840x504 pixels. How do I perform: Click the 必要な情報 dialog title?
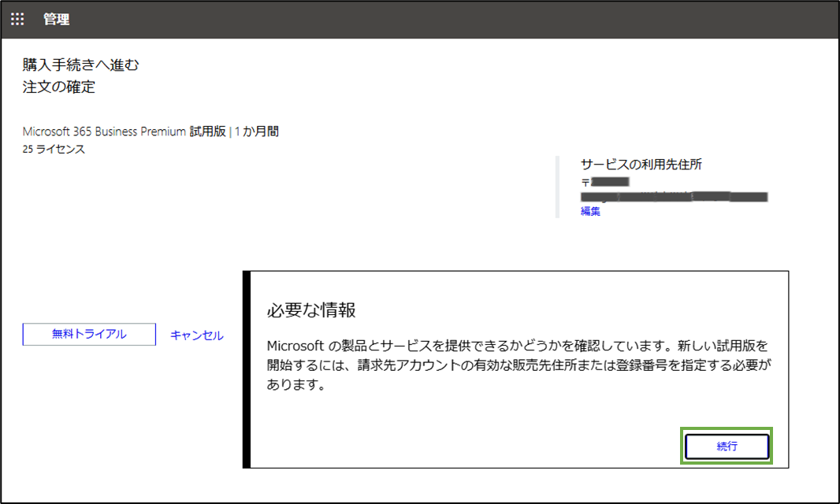tap(311, 310)
